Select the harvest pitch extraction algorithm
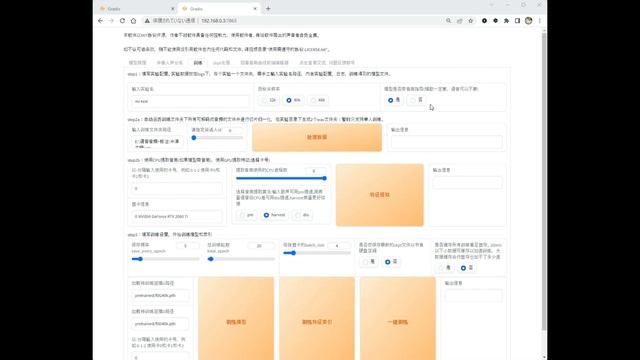 tap(274, 215)
